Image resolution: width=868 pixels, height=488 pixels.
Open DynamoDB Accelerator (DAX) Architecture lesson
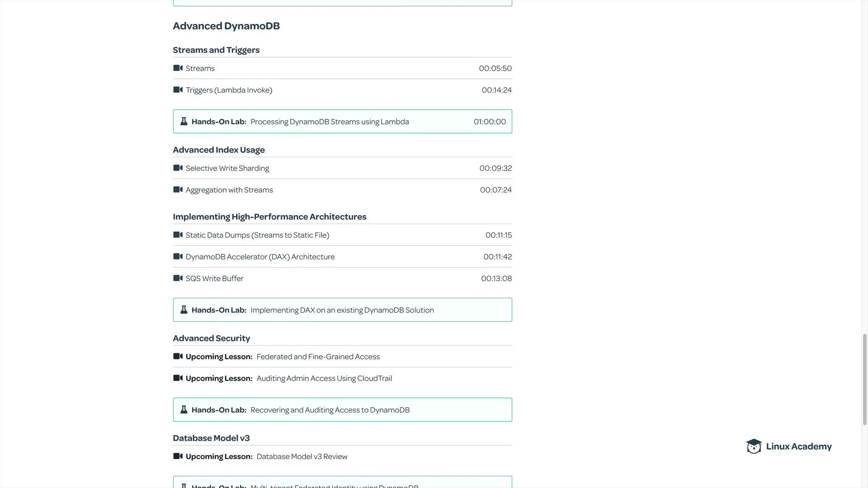(x=260, y=257)
